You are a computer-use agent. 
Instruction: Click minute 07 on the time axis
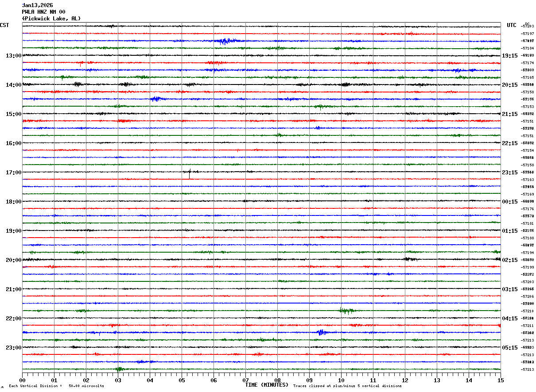[x=245, y=380]
